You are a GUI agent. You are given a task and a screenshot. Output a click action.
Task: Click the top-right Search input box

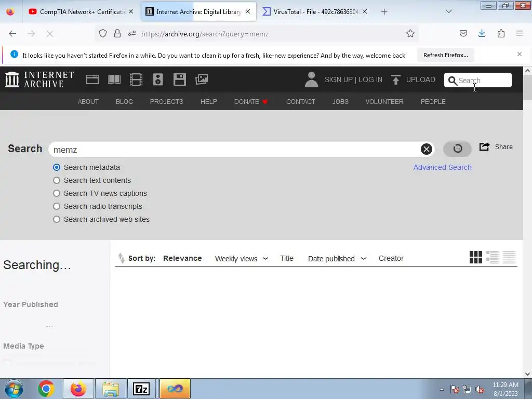point(478,80)
